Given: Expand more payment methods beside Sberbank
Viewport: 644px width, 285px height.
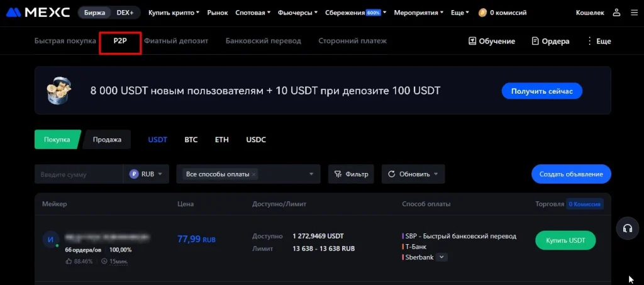Looking at the screenshot, I should [x=441, y=257].
